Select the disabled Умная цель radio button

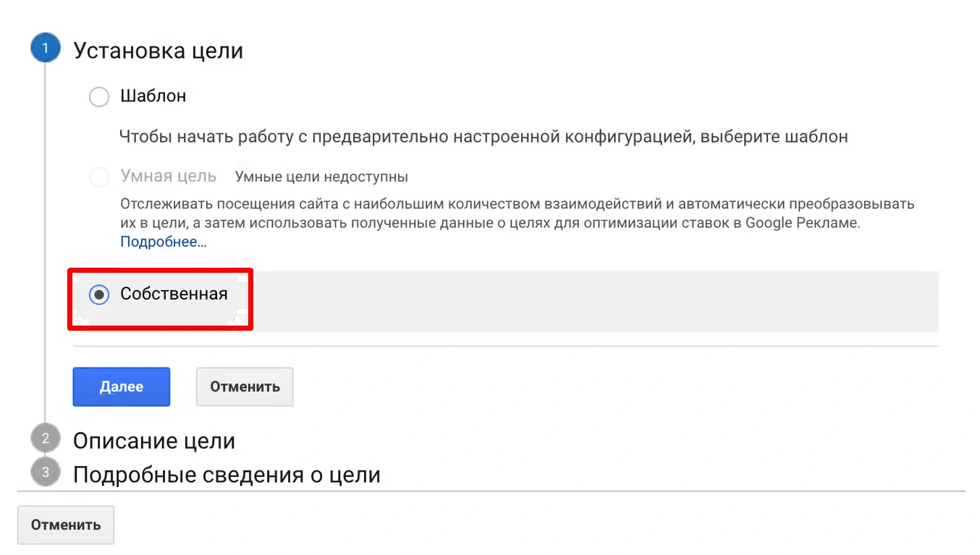[99, 177]
